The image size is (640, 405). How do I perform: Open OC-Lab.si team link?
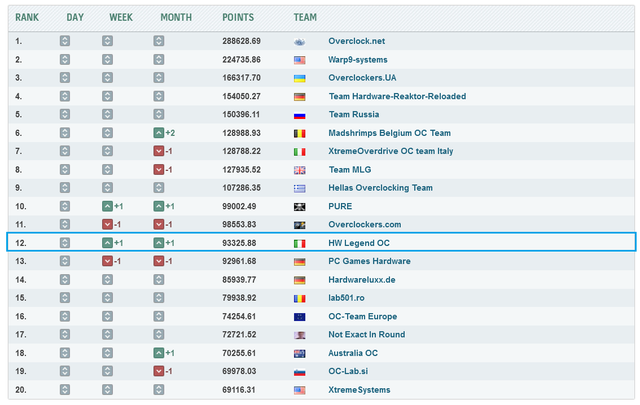click(x=348, y=371)
